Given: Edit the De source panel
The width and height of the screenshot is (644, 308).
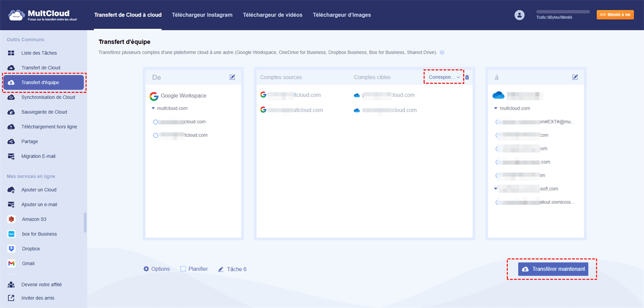Looking at the screenshot, I should tap(232, 77).
